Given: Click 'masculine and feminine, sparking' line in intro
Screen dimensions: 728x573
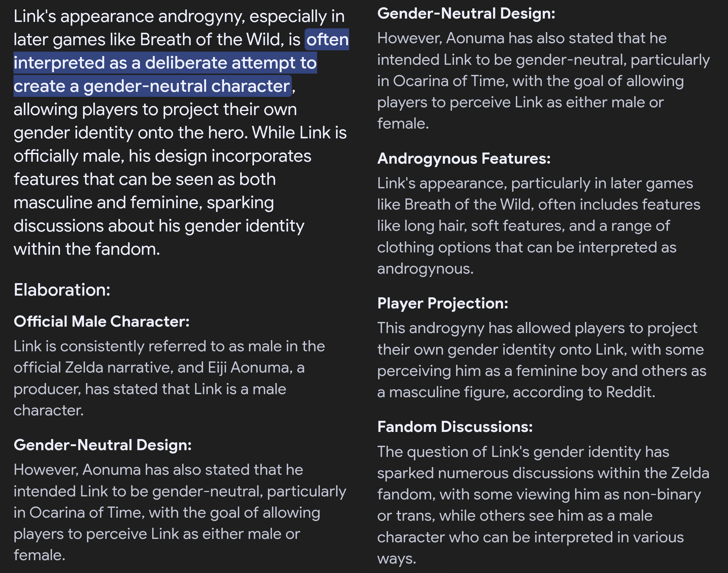Looking at the screenshot, I should point(144,203).
